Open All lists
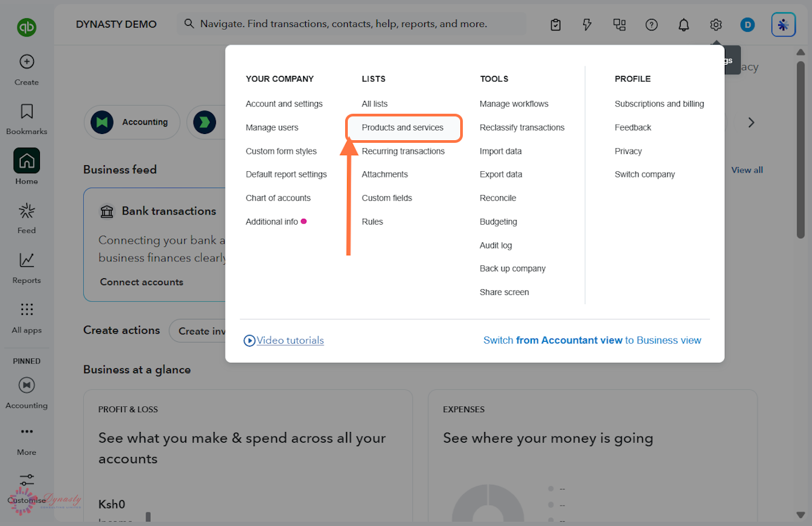Screen dimensions: 812x526 [375, 104]
